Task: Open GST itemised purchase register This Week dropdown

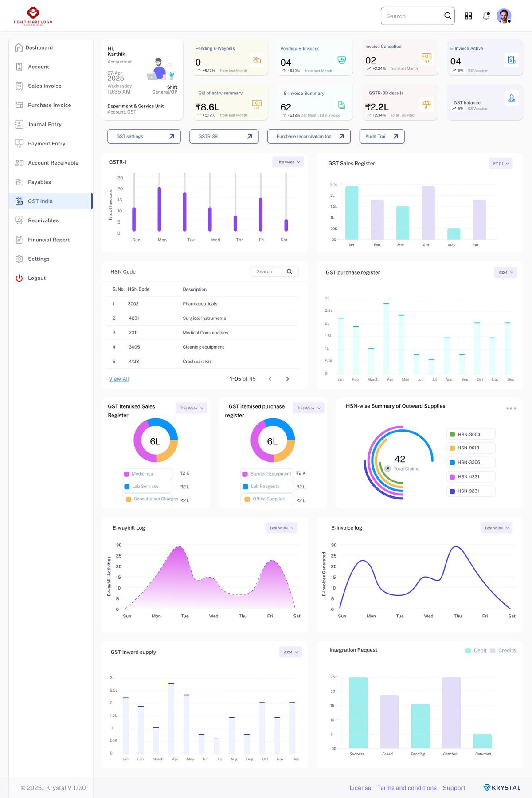Action: 309,408
